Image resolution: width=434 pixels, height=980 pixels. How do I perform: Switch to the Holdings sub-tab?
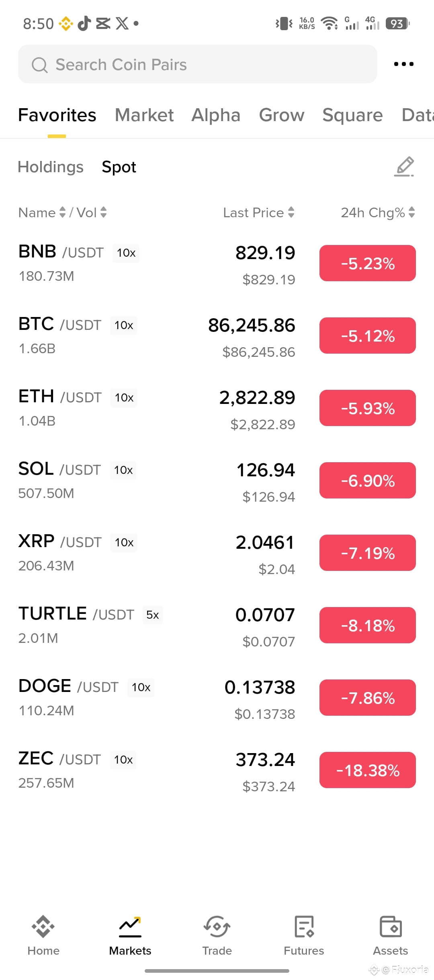(x=51, y=167)
